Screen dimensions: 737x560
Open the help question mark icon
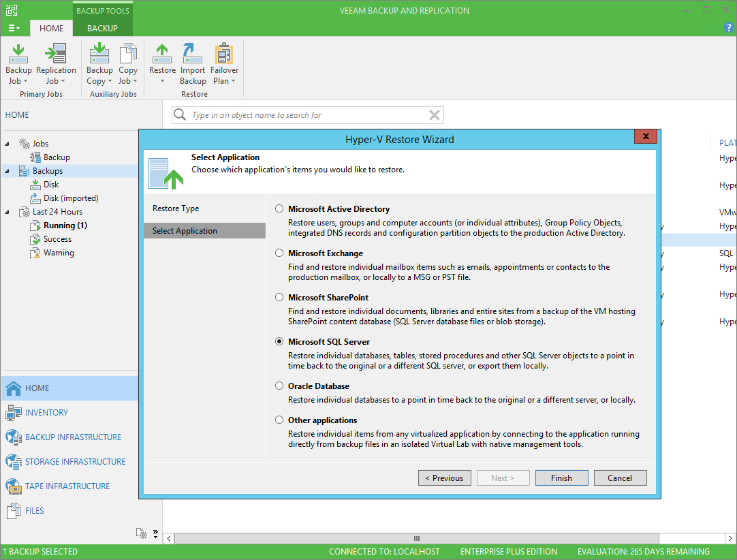[x=729, y=28]
